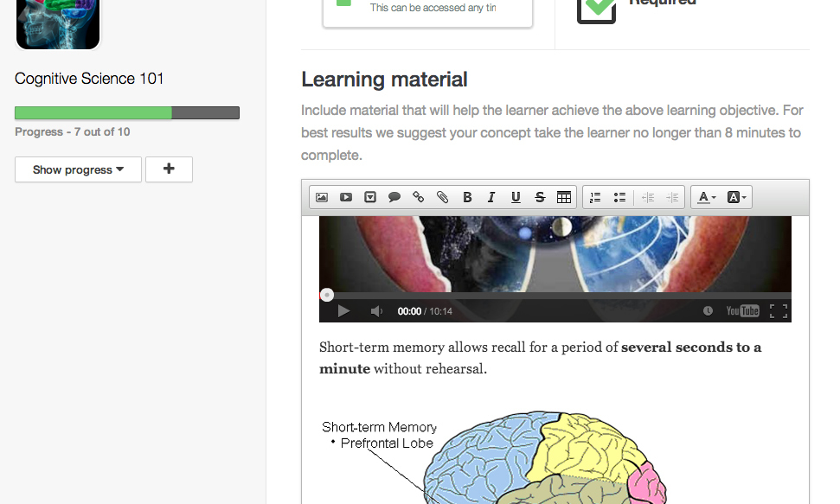Toggle italic formatting

[x=491, y=197]
